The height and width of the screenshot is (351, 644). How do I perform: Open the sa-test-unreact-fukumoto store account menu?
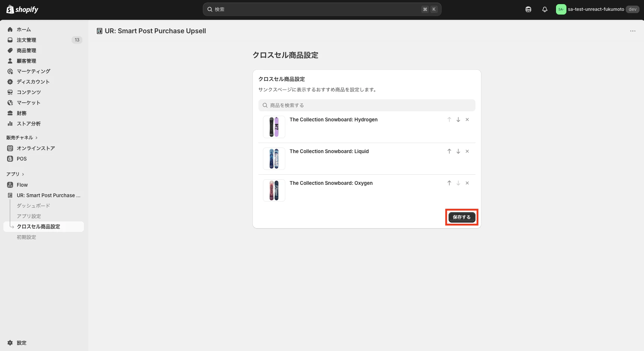coord(597,9)
